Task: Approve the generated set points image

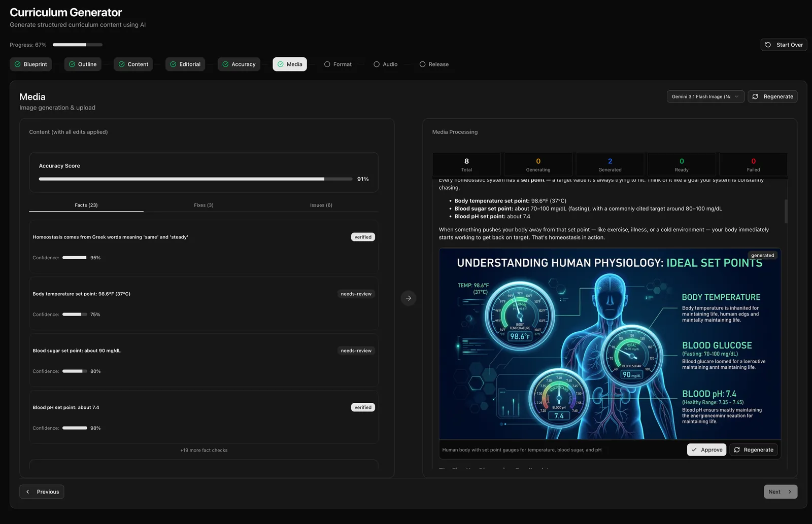Action: pyautogui.click(x=707, y=450)
